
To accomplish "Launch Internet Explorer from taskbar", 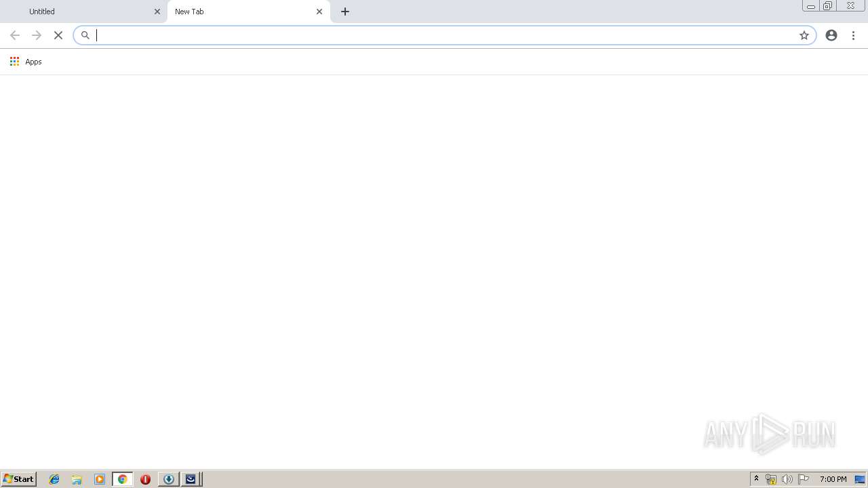I will click(54, 479).
